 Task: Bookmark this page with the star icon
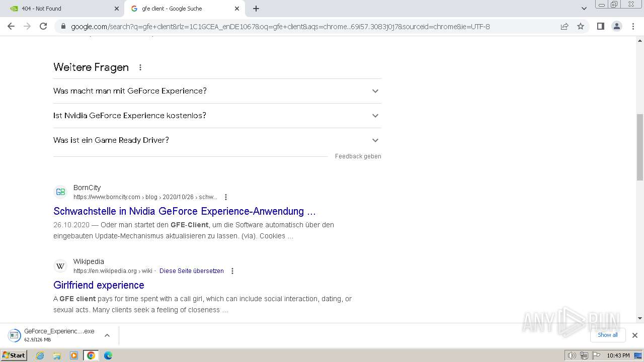tap(581, 26)
